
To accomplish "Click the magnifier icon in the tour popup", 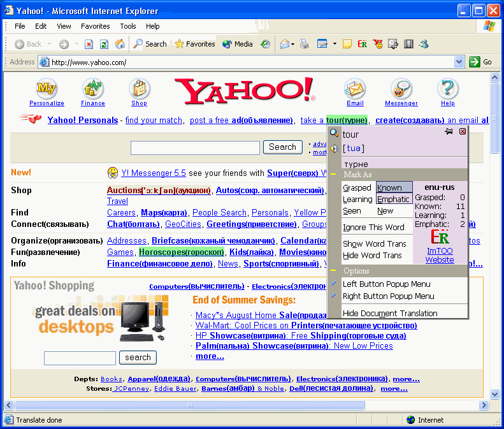I will [x=335, y=133].
